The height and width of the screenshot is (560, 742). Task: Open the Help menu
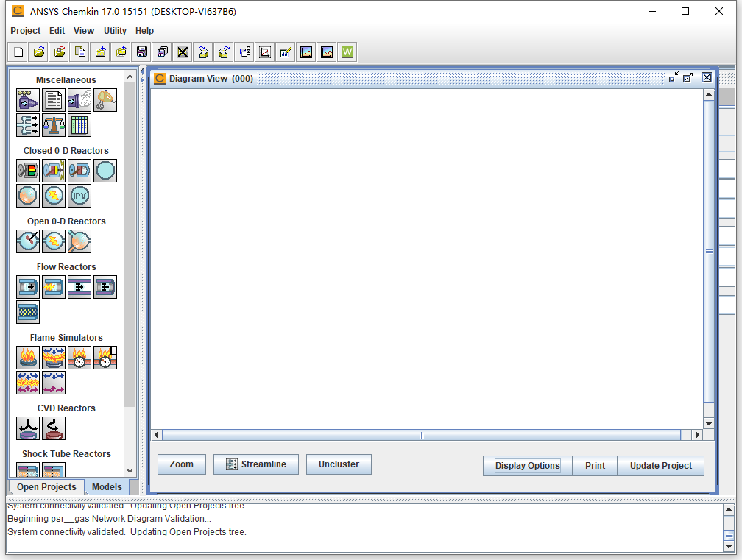(144, 31)
